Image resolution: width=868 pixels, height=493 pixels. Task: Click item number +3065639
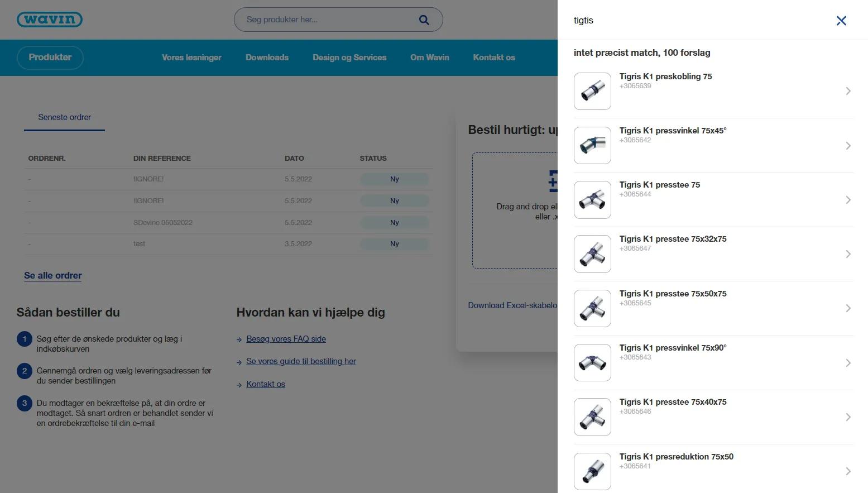click(635, 86)
